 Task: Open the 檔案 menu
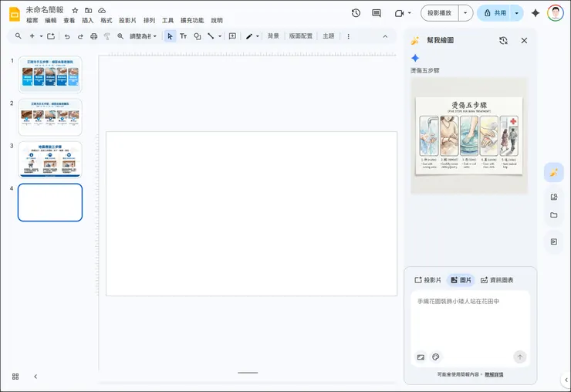32,20
